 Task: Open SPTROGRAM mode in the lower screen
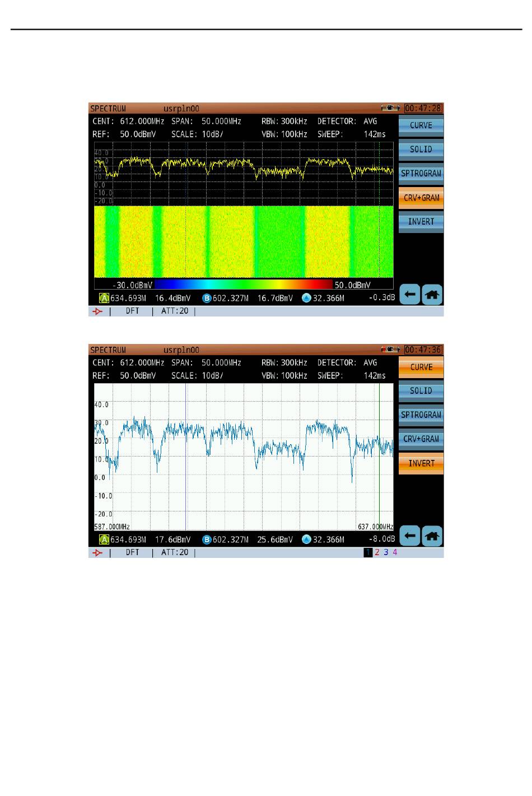pos(421,415)
